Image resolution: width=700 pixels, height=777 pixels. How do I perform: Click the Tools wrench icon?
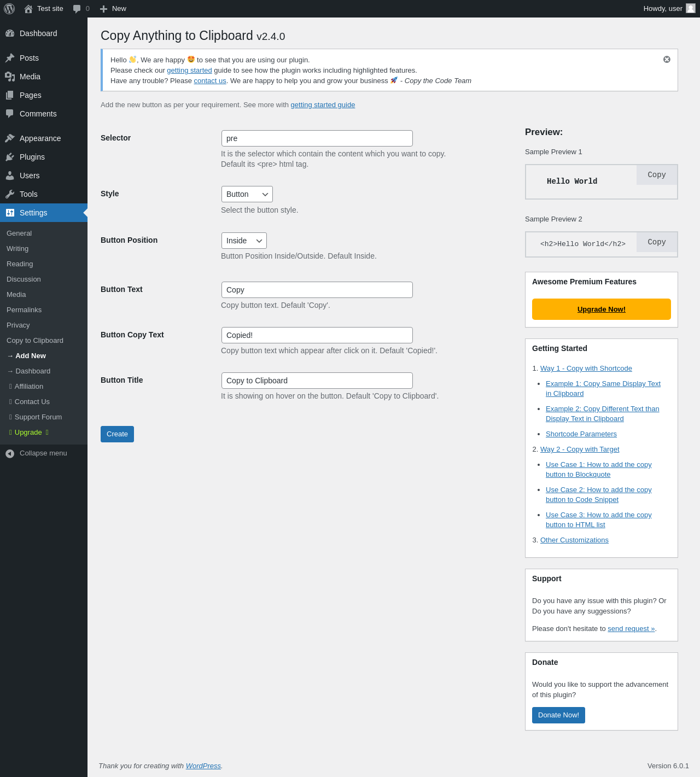click(10, 194)
